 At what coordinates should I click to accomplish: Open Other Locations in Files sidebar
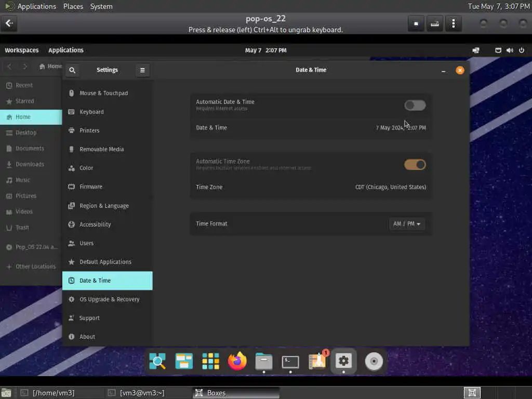[x=31, y=267]
